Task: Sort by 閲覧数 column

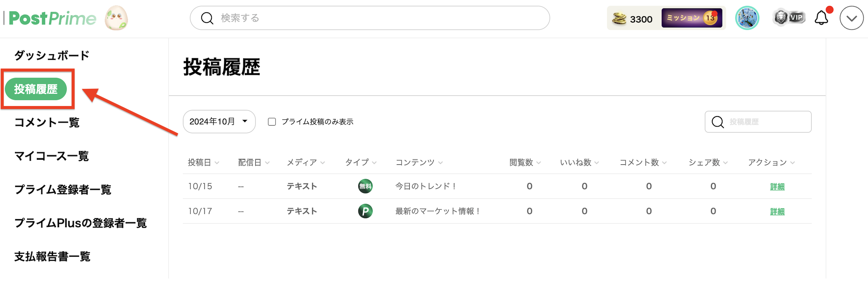Action: click(525, 163)
